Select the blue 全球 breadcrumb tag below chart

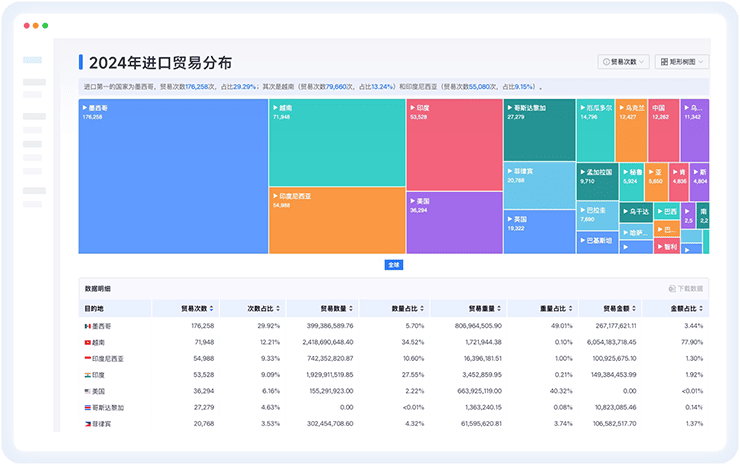[x=393, y=265]
